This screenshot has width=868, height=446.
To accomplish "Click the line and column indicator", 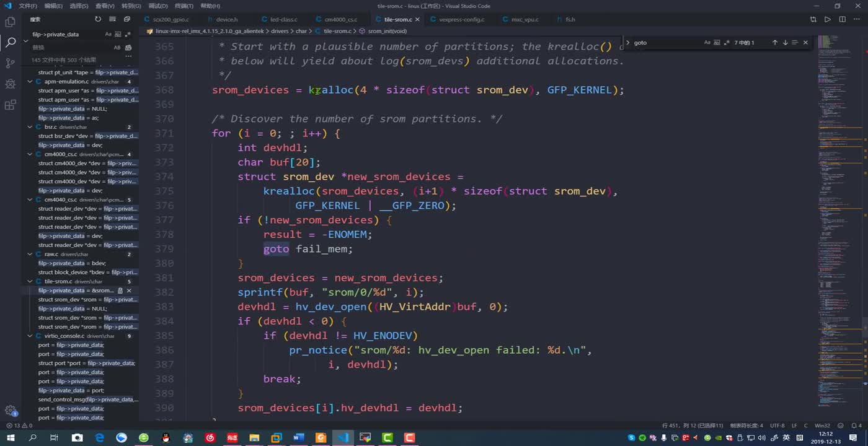I will 693,426.
